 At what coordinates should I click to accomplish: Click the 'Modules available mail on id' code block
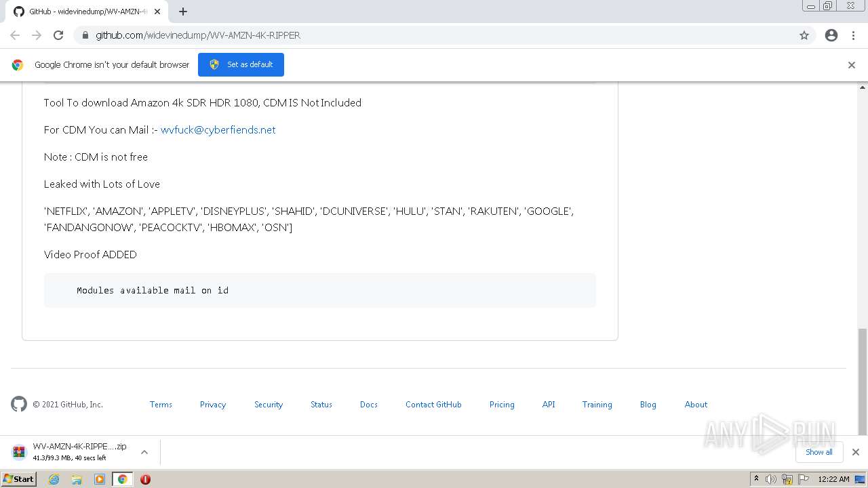click(320, 290)
